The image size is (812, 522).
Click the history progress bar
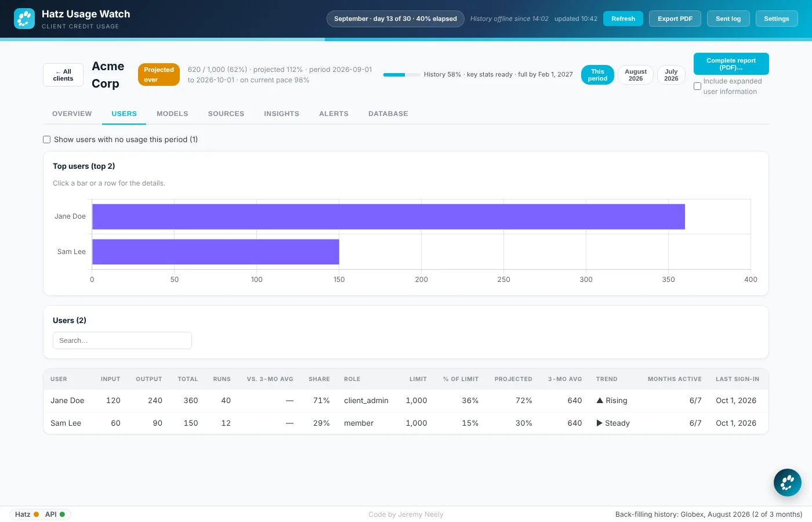pyautogui.click(x=402, y=75)
